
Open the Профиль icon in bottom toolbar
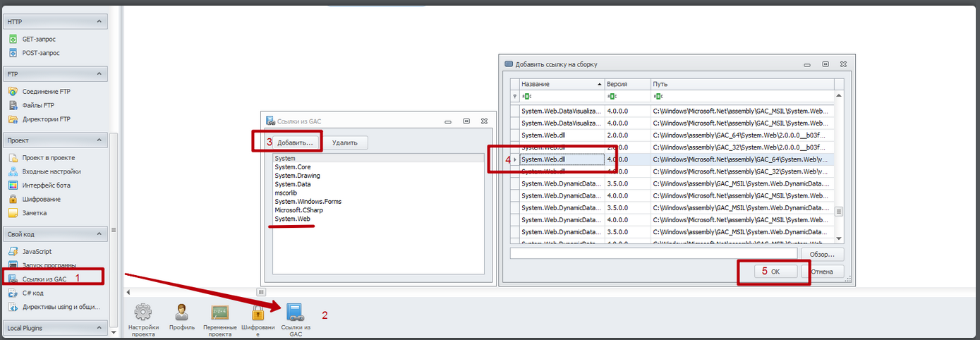181,312
